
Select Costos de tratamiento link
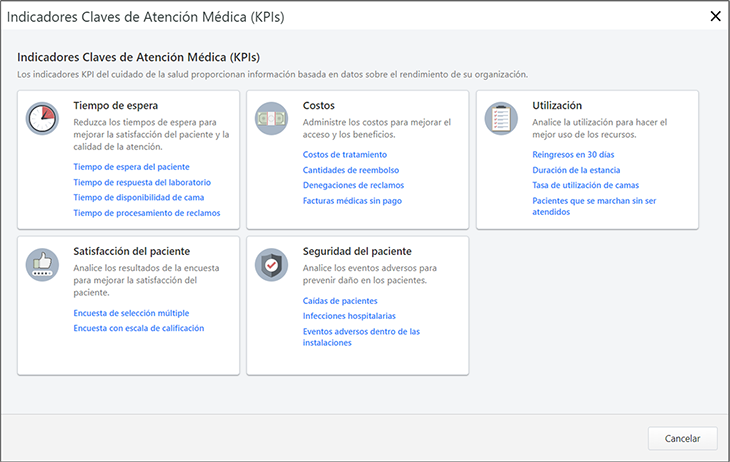coord(344,155)
